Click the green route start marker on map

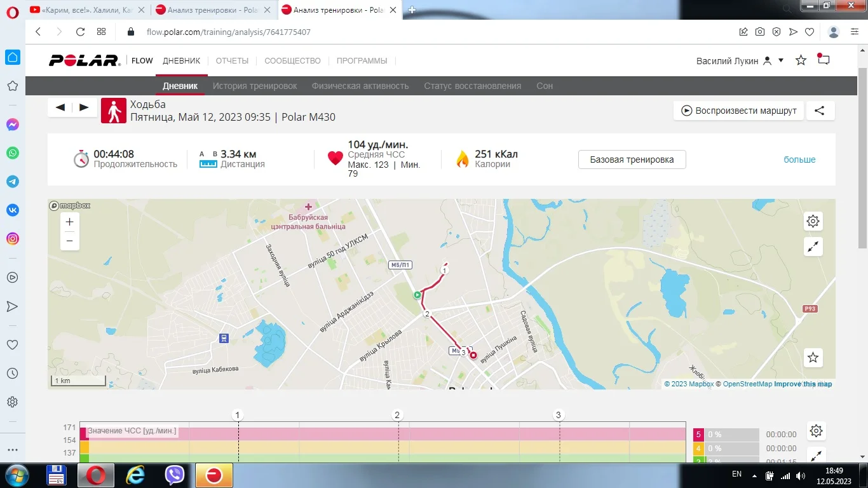point(417,295)
